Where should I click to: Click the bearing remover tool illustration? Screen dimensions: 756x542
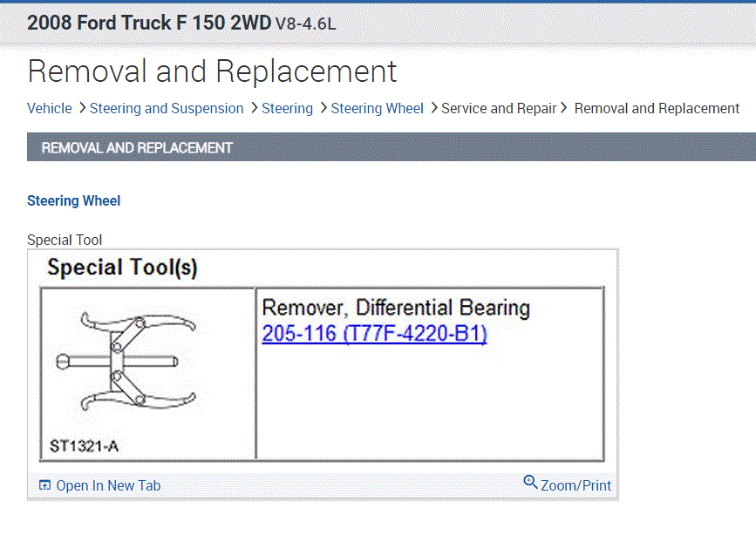tap(126, 362)
